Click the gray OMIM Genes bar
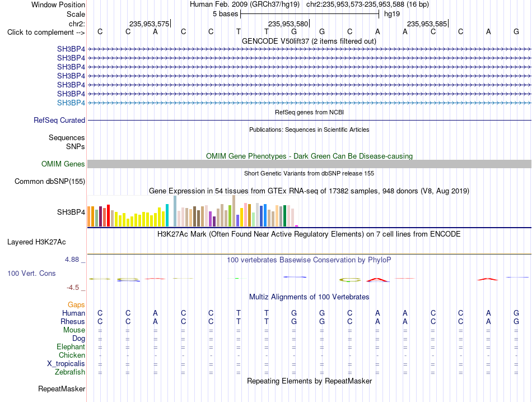 pos(309,164)
